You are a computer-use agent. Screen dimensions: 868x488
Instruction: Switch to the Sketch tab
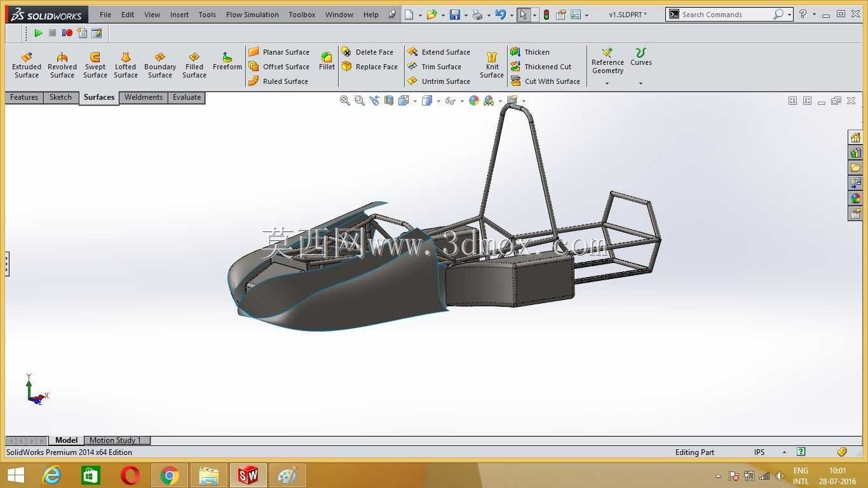[x=61, y=97]
